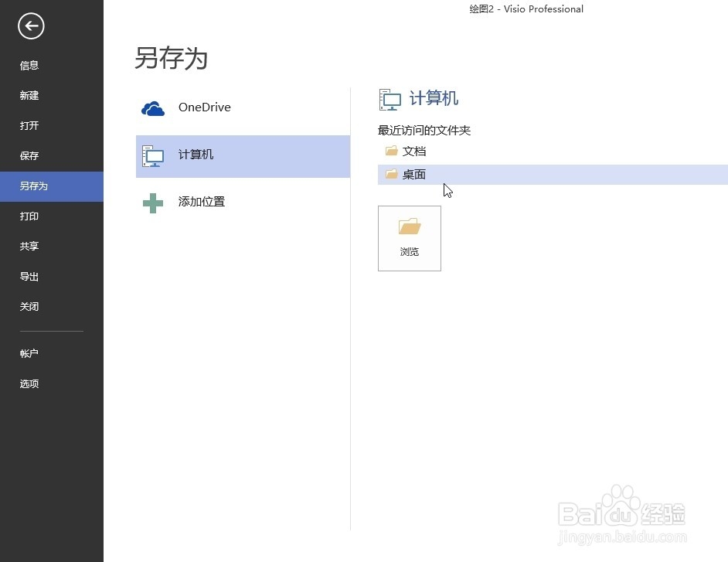The height and width of the screenshot is (562, 728).
Task: Click the green plus Add location icon
Action: pos(153,203)
